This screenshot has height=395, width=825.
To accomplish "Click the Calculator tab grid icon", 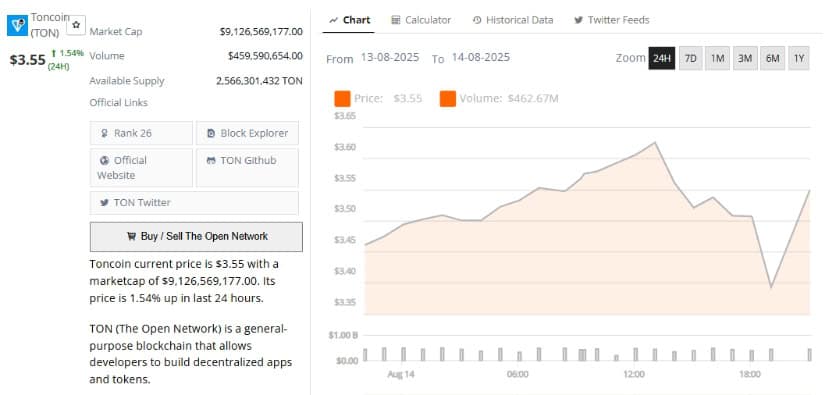I will pos(396,21).
